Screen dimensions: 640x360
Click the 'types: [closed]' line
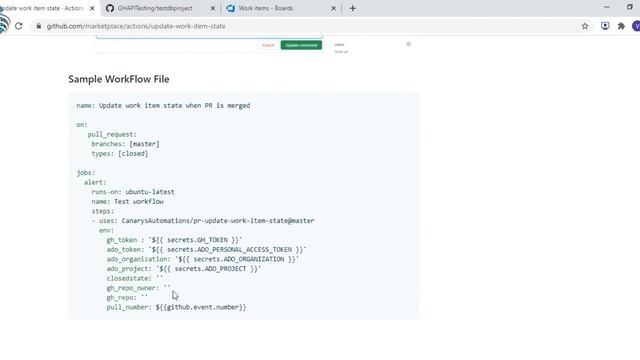click(x=120, y=154)
